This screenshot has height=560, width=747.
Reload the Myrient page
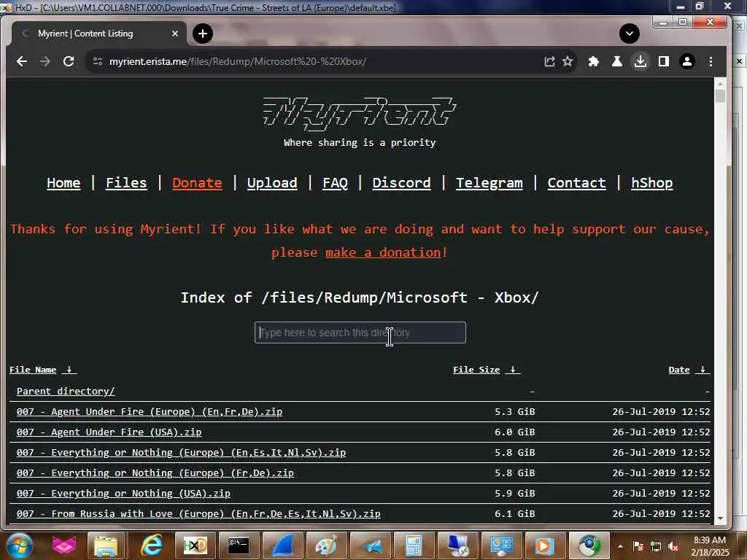[x=69, y=61]
